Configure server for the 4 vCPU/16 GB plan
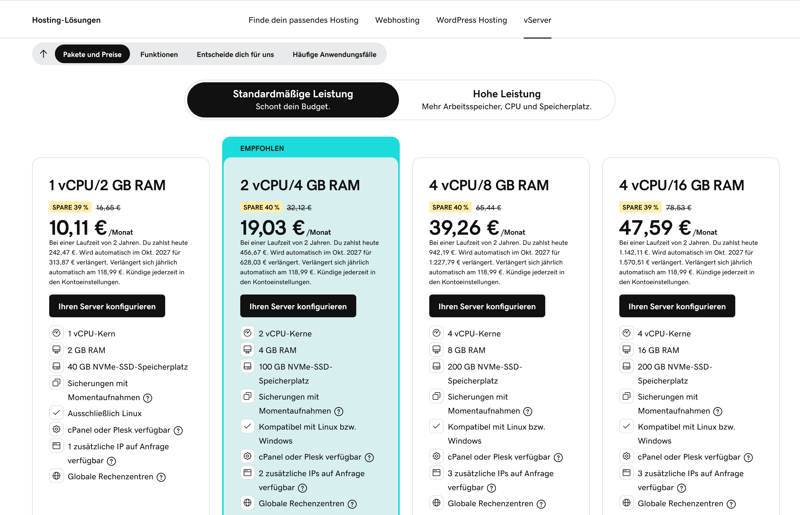Image resolution: width=800 pixels, height=515 pixels. tap(677, 306)
